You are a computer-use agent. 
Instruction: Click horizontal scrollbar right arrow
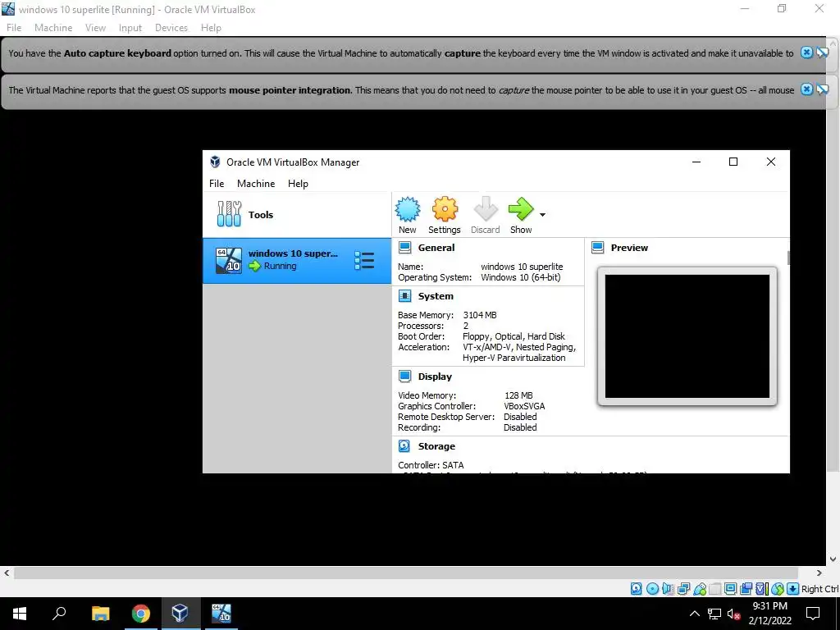(x=819, y=573)
